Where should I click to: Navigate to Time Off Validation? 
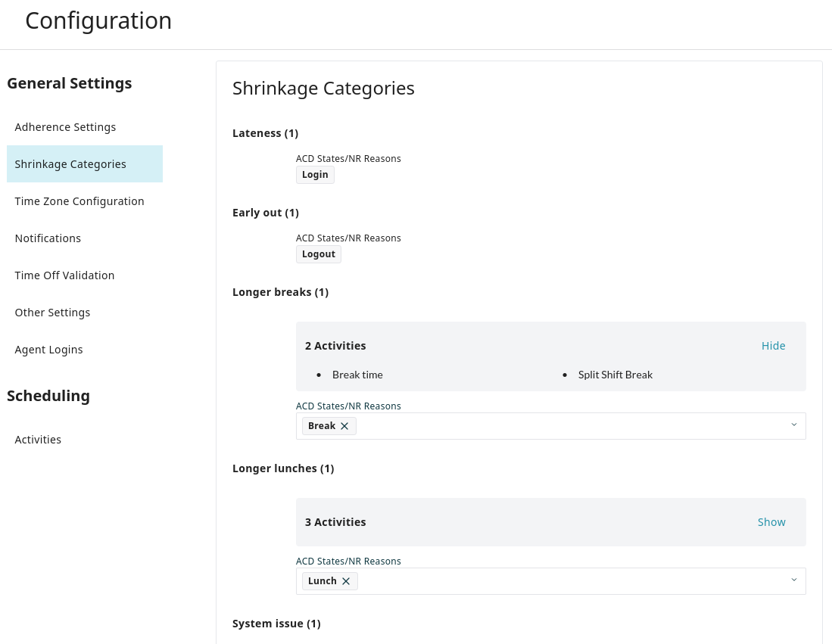64,275
